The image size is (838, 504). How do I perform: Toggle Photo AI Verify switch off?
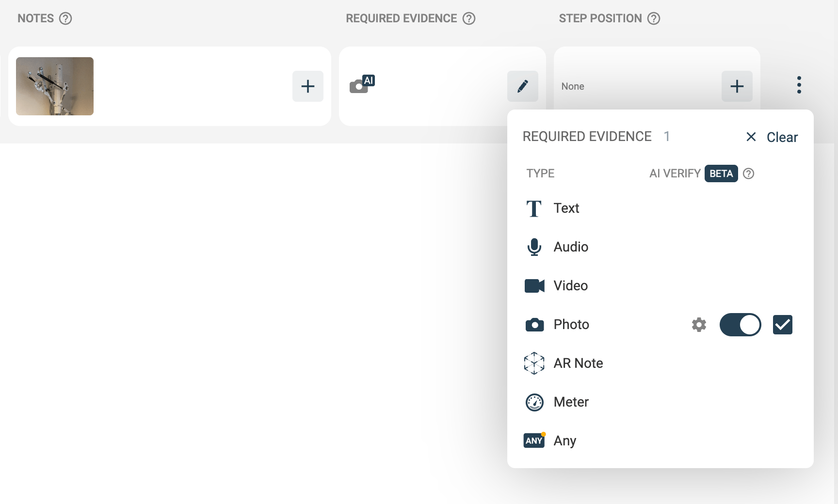tap(740, 325)
